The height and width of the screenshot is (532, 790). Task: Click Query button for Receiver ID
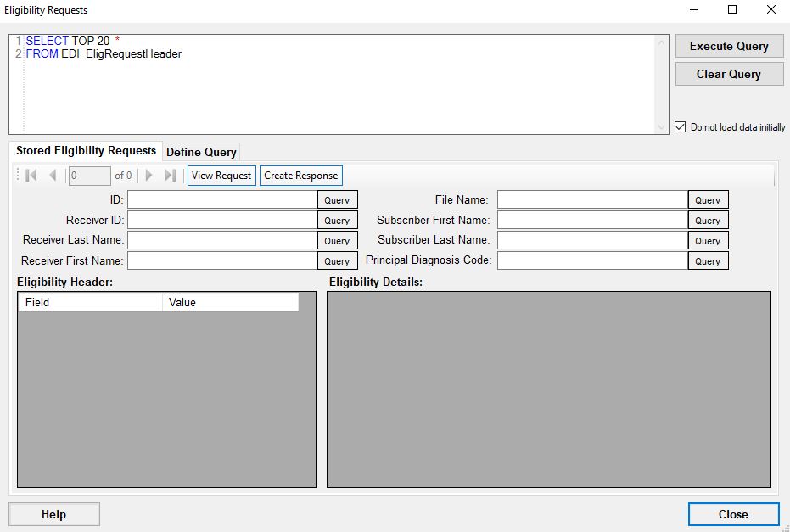337,220
